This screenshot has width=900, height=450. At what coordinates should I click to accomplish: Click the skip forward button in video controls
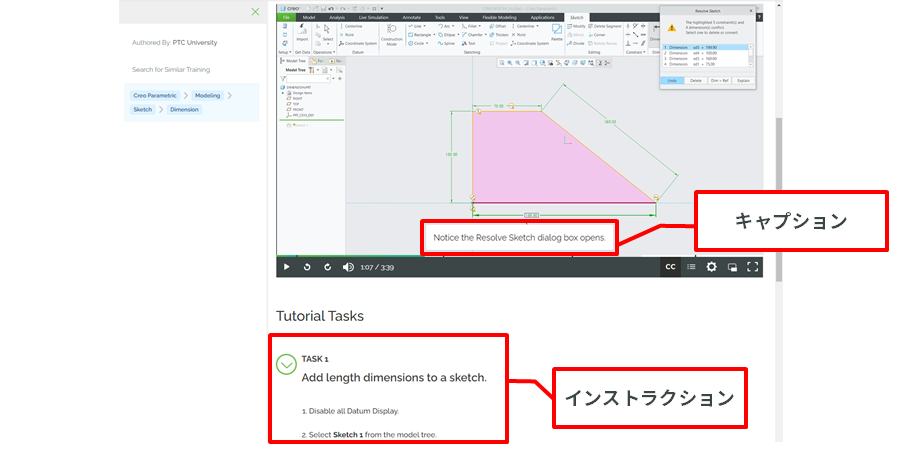tap(327, 267)
